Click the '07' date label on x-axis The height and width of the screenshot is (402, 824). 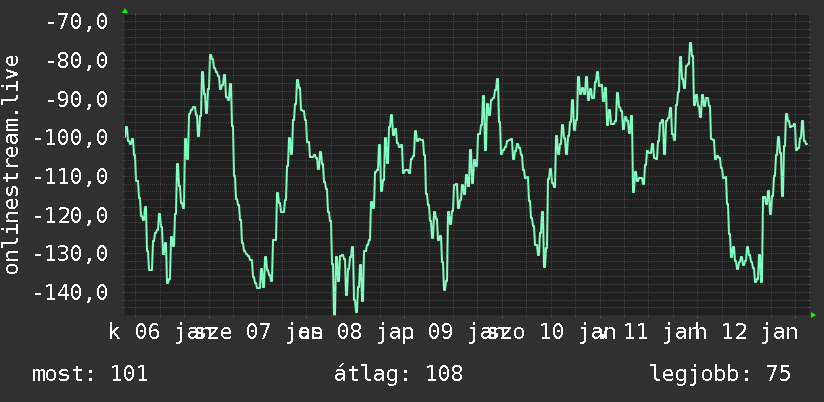[x=258, y=332]
